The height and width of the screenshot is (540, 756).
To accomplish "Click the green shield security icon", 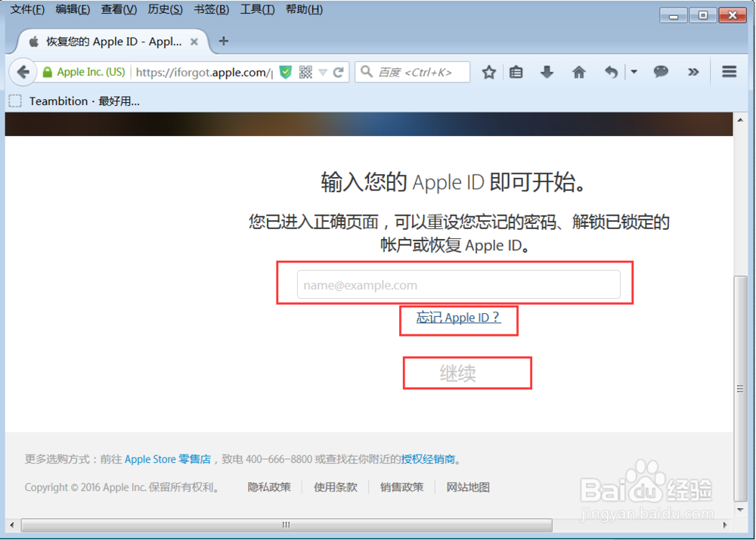I will pyautogui.click(x=286, y=73).
